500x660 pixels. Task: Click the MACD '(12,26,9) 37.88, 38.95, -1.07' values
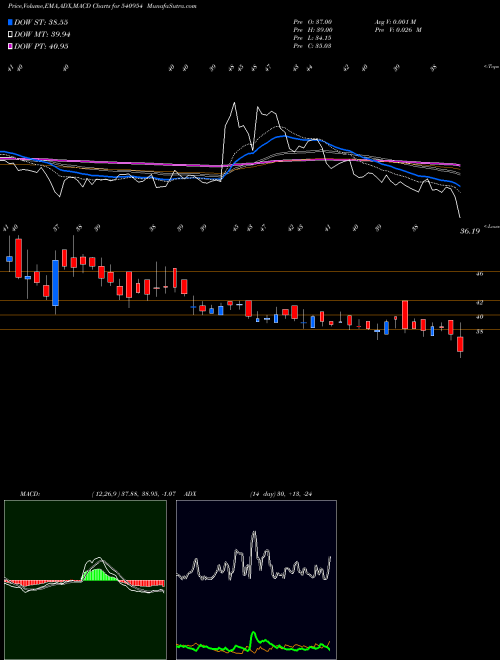coord(136,494)
